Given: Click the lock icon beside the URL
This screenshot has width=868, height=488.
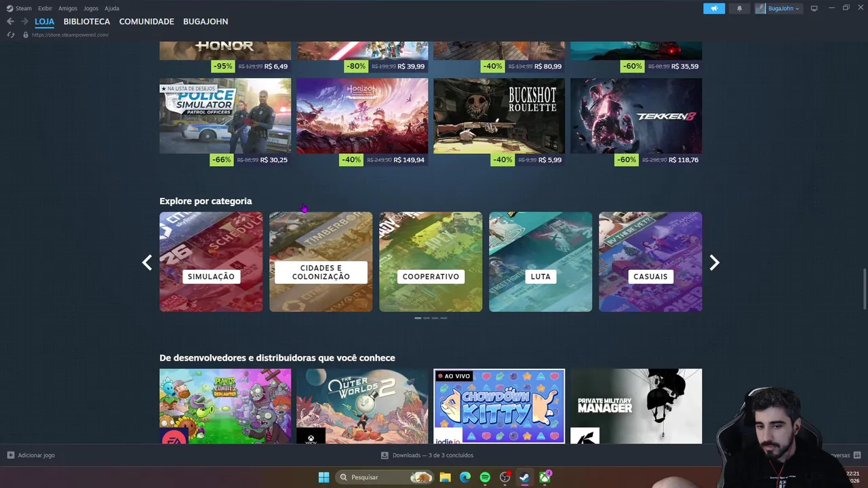Looking at the screenshot, I should pyautogui.click(x=26, y=35).
